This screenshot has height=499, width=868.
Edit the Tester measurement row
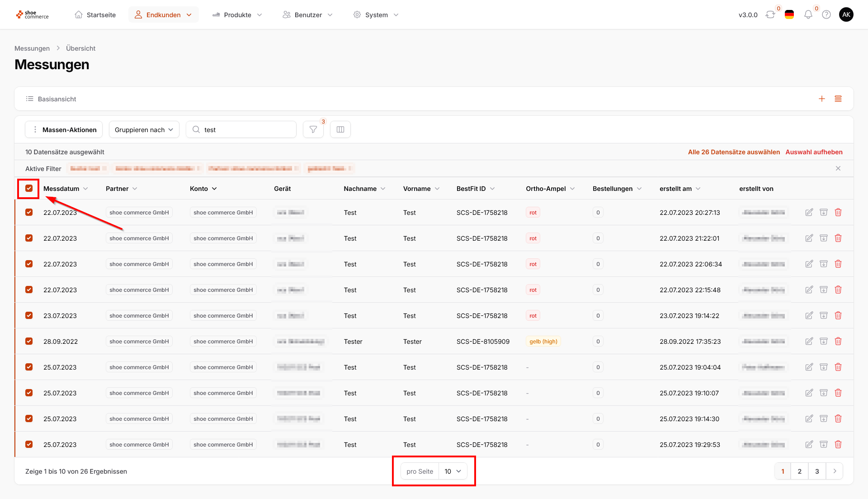pyautogui.click(x=809, y=341)
